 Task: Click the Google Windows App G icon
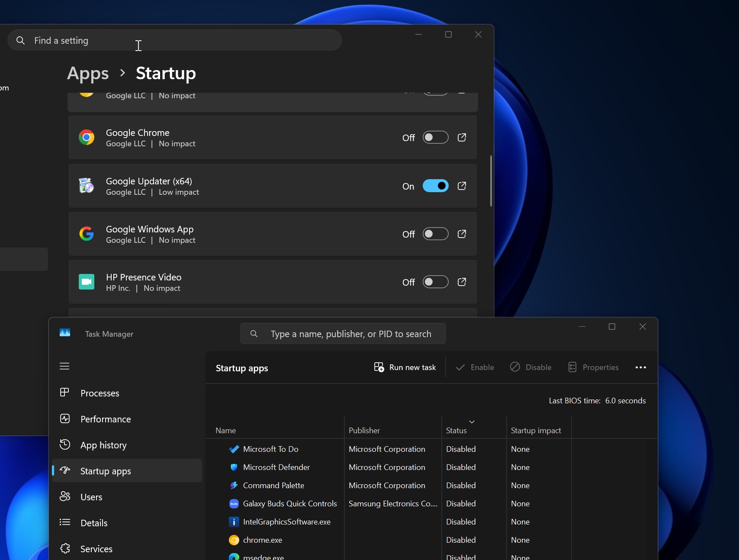(x=87, y=234)
